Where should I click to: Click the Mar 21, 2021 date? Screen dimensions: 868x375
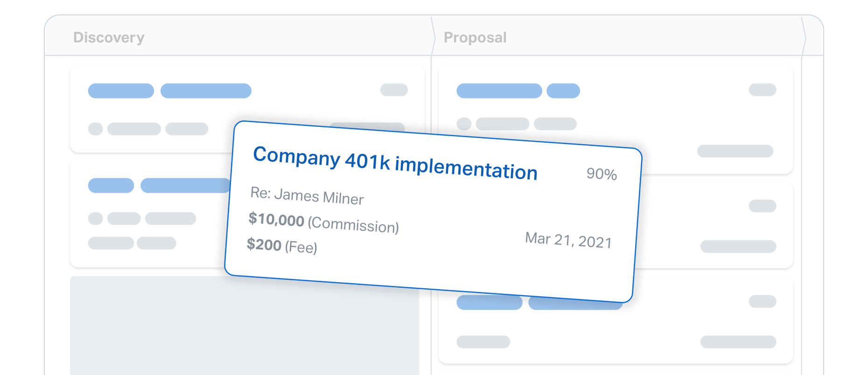[x=568, y=240]
